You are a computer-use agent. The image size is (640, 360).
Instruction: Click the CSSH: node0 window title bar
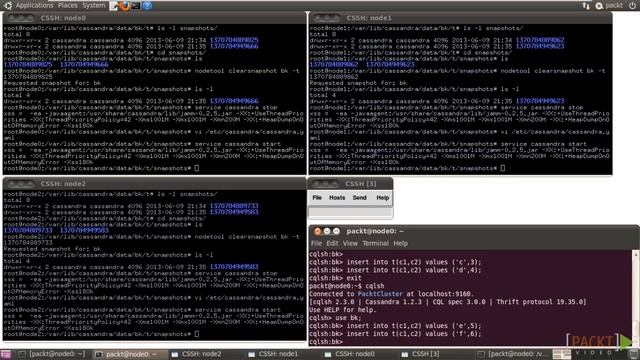(154, 18)
